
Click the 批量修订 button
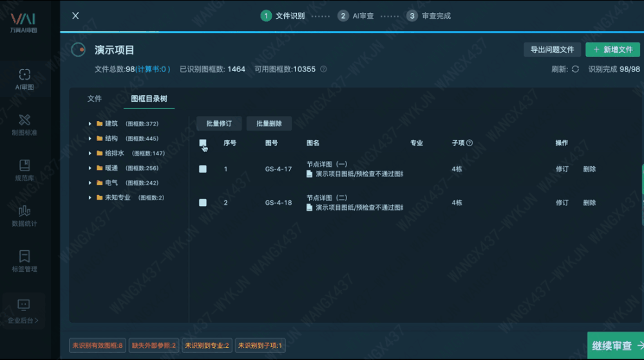click(219, 124)
